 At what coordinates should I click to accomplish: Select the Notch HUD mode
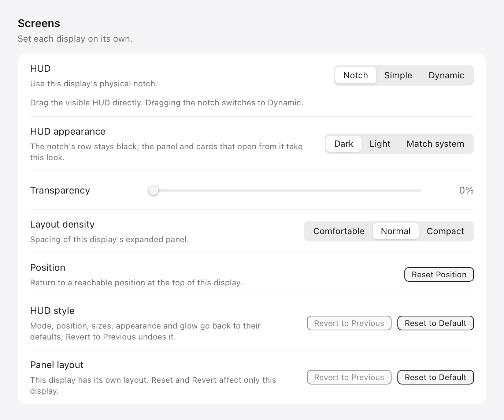coord(355,75)
